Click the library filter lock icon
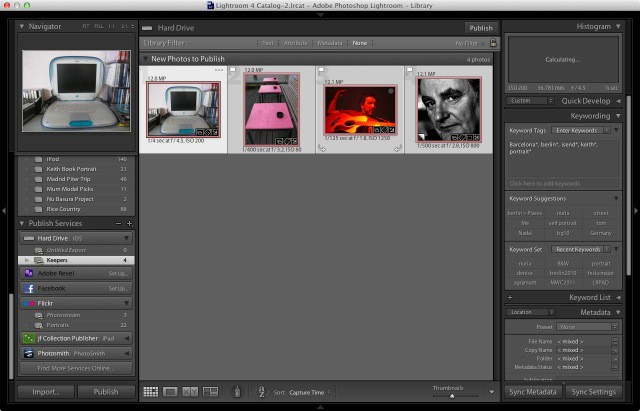Viewport: 640px width, 411px height. pyautogui.click(x=493, y=42)
